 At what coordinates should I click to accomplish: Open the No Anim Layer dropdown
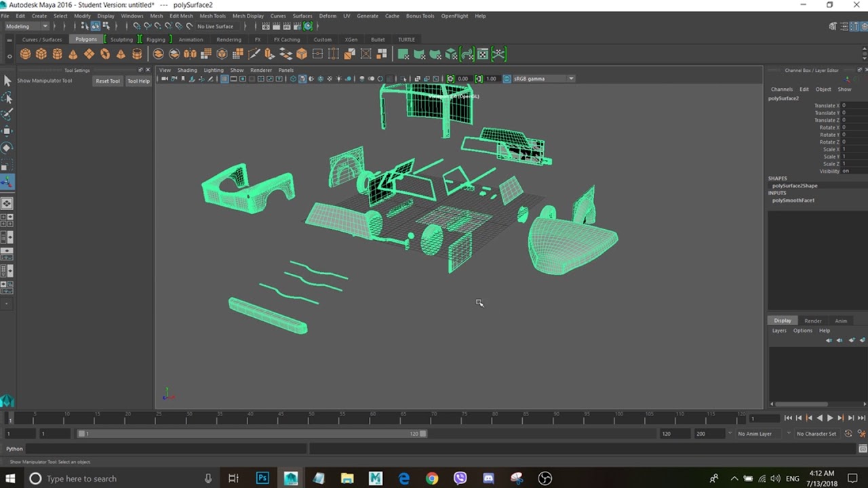click(x=754, y=434)
